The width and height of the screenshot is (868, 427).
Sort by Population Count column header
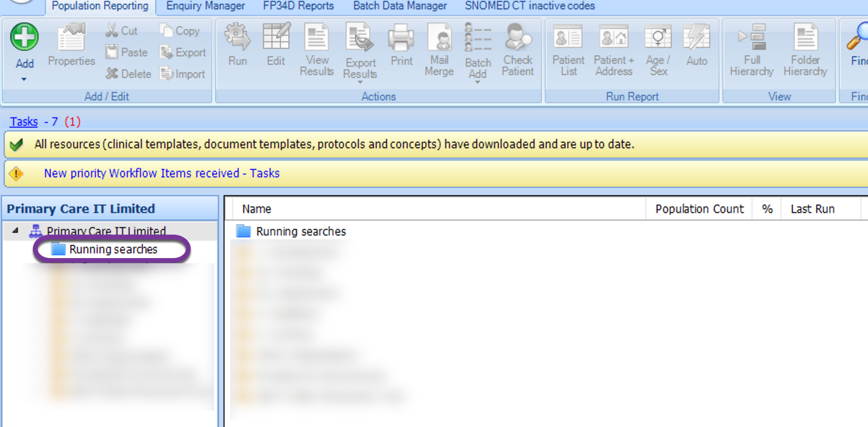coord(699,209)
